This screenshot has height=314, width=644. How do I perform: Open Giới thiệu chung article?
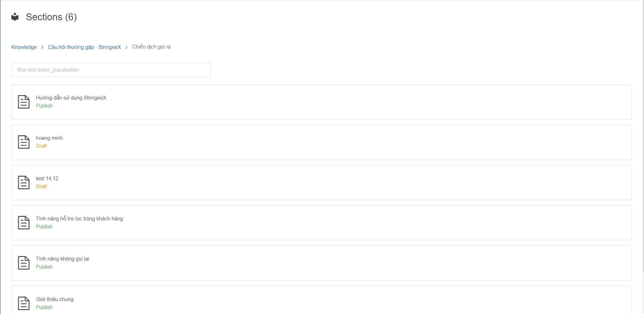(x=55, y=299)
